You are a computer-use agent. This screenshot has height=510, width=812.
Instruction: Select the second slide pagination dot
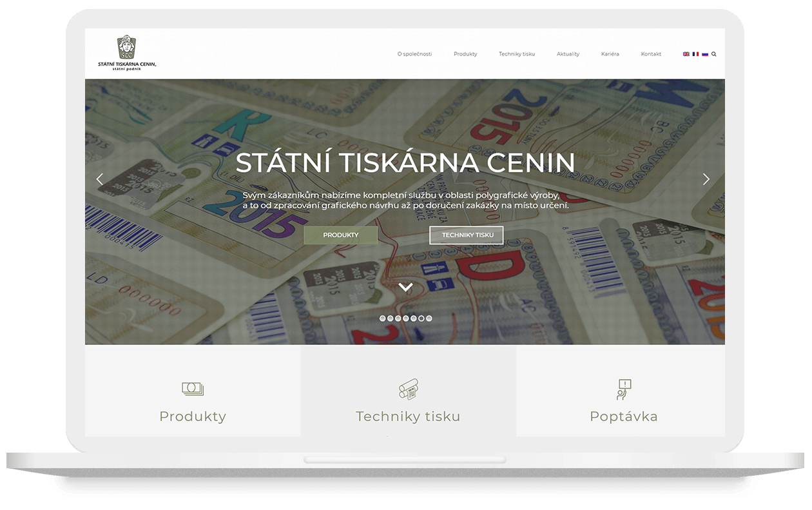[391, 319]
